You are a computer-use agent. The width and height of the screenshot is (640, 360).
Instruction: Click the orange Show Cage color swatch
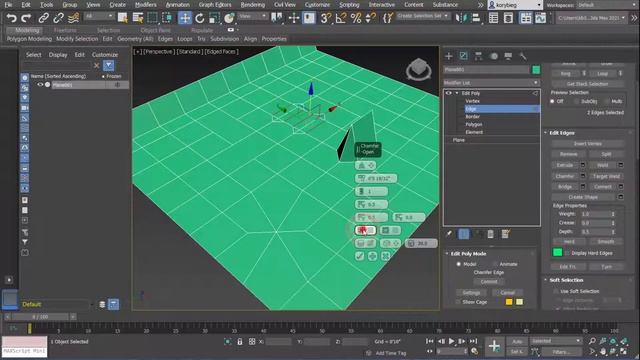click(x=509, y=302)
